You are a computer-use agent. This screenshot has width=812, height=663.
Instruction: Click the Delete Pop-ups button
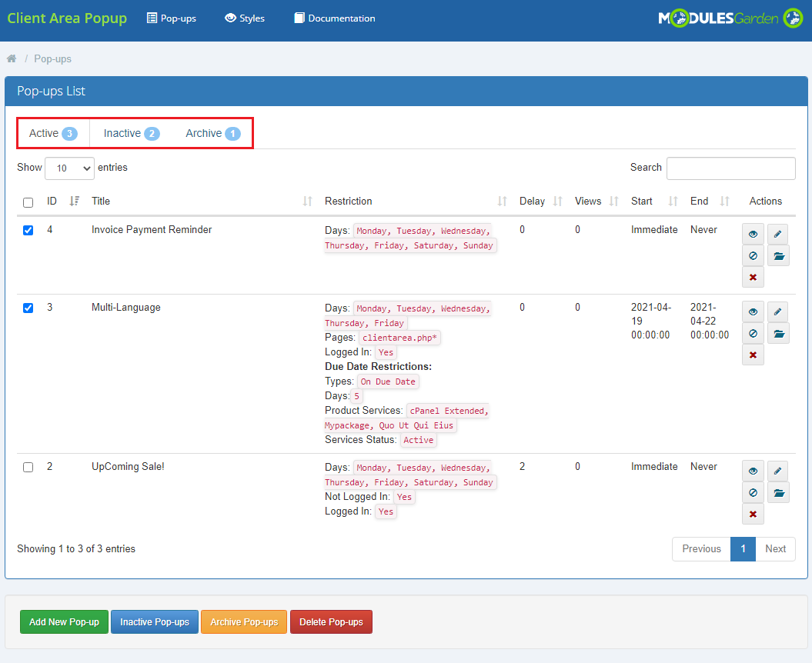[x=332, y=621]
